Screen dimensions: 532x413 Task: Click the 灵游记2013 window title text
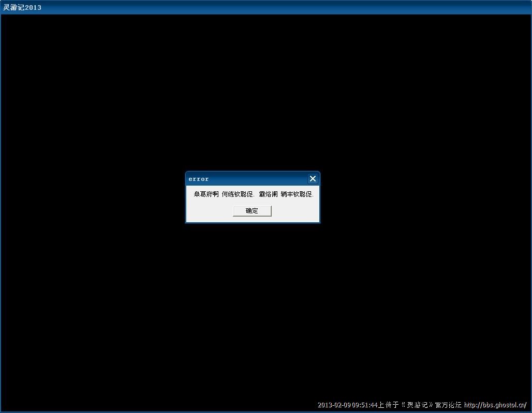pos(22,7)
